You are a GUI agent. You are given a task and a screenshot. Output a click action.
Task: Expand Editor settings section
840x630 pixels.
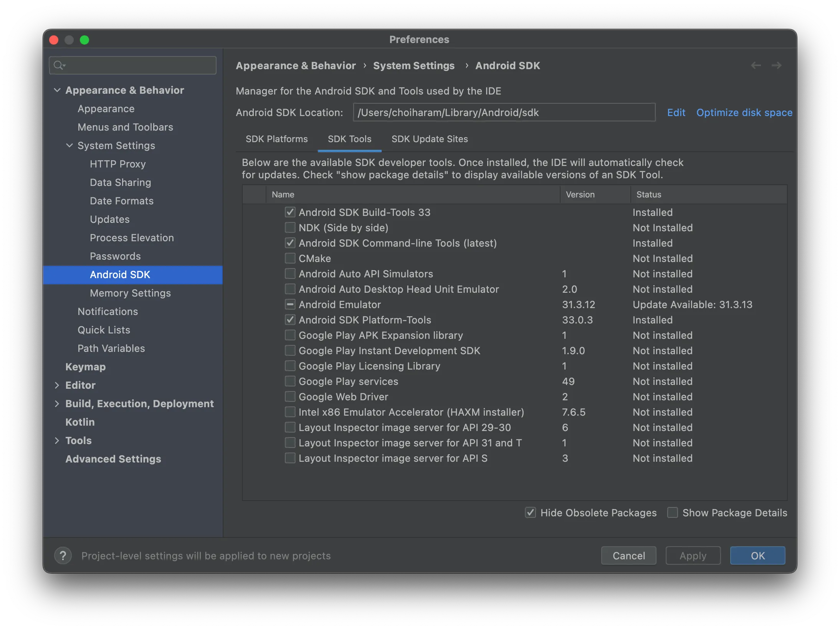(58, 385)
